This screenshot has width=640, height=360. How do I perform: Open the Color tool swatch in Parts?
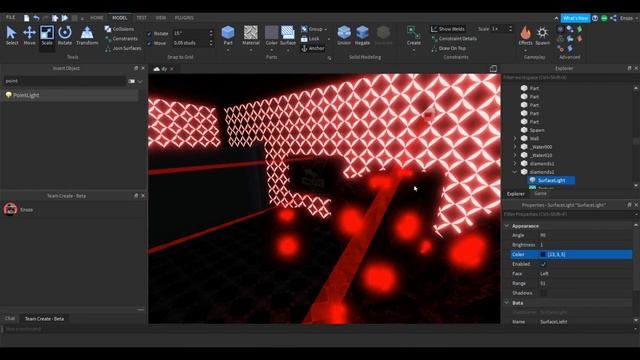click(x=271, y=33)
